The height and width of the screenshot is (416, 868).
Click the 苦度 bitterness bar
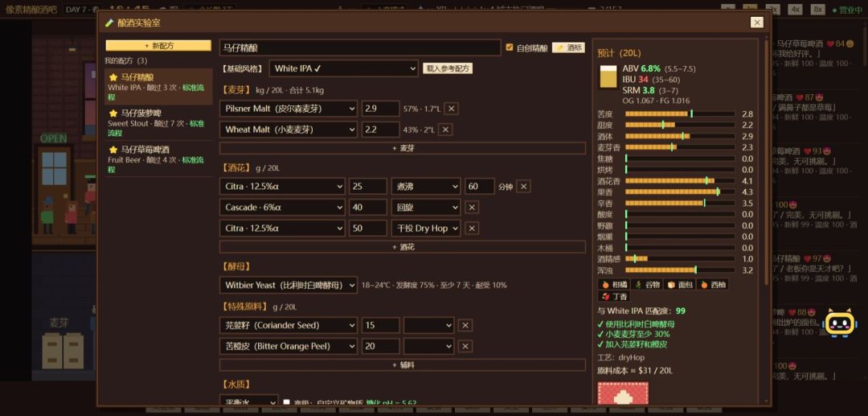pyautogui.click(x=681, y=113)
